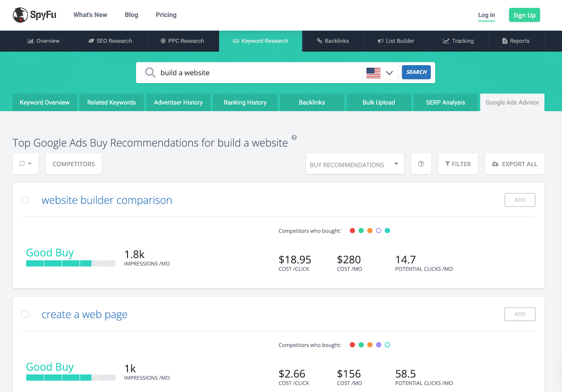Click the Backlinks chain icon in navbar

tap(319, 41)
